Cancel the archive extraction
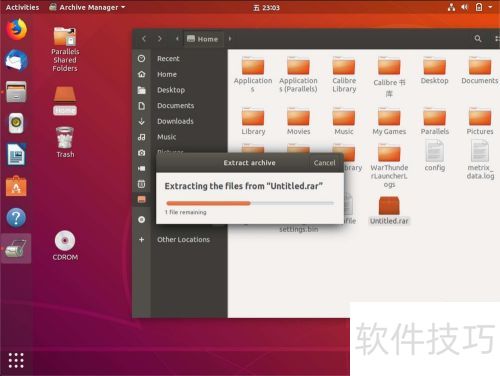500x376 pixels. tap(324, 163)
